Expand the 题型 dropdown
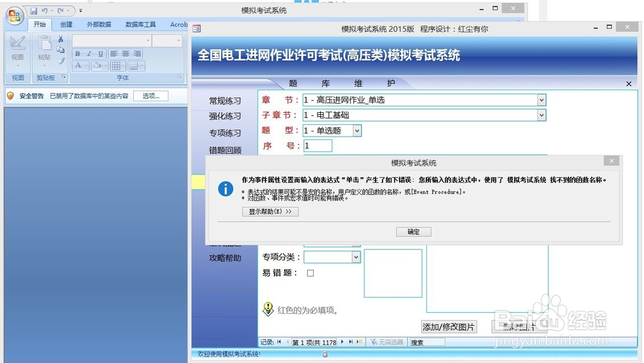Image resolution: width=644 pixels, height=363 pixels. click(x=357, y=131)
